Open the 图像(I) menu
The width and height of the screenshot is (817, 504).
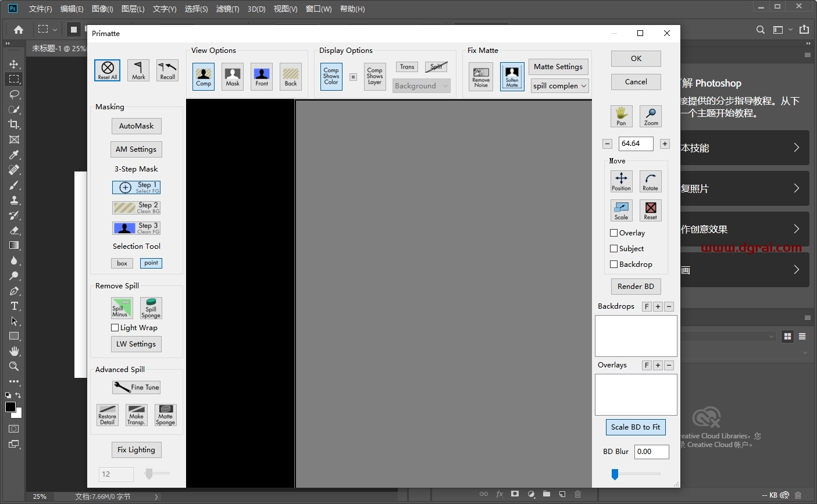click(102, 9)
